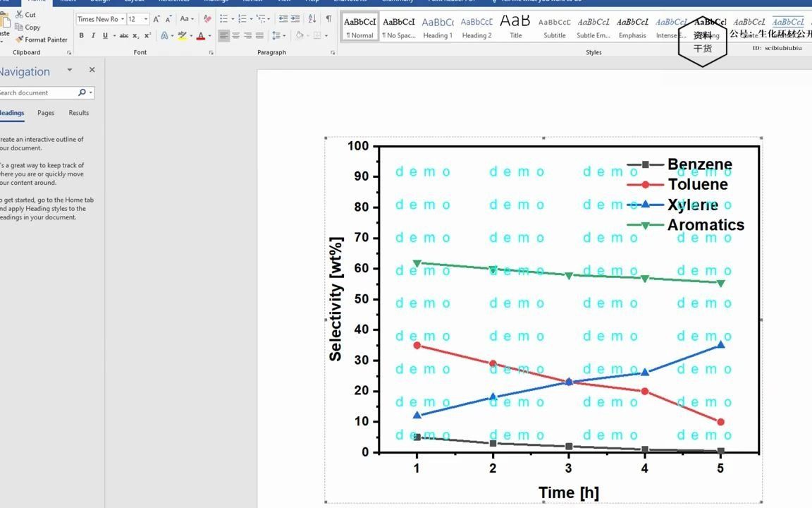Apply the Heading 2 style
Image resolution: width=812 pixels, height=508 pixels.
coord(476,26)
